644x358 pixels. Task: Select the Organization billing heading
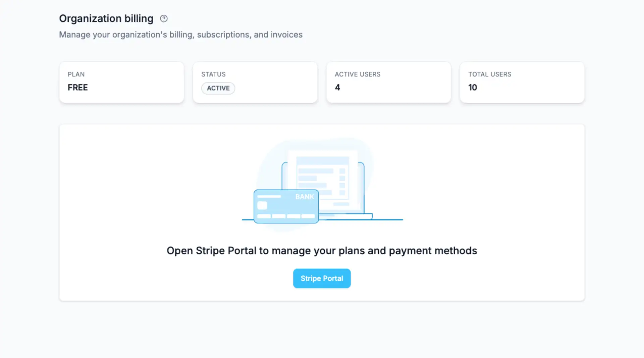click(x=106, y=18)
